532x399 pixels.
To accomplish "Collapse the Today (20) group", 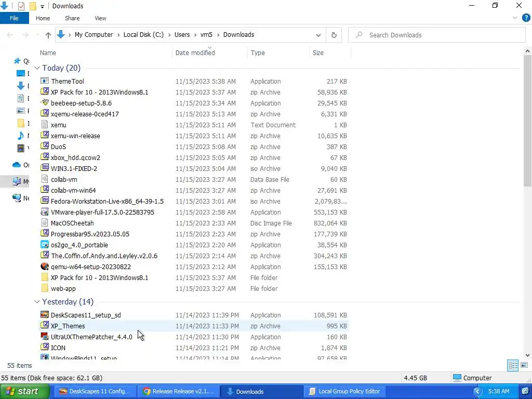I will 37,68.
